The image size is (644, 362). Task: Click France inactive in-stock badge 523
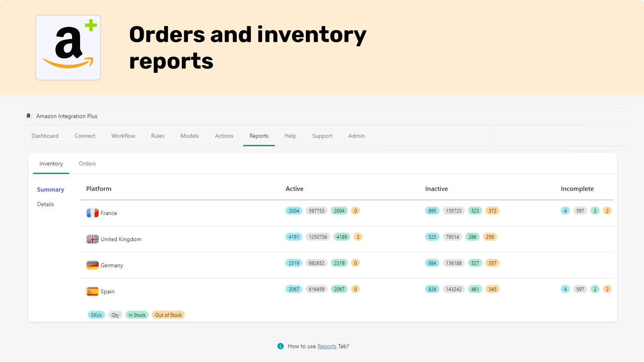[x=475, y=211]
